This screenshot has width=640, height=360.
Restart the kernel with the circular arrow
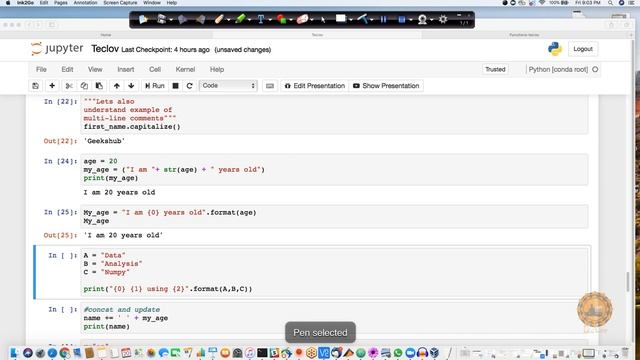coord(189,86)
